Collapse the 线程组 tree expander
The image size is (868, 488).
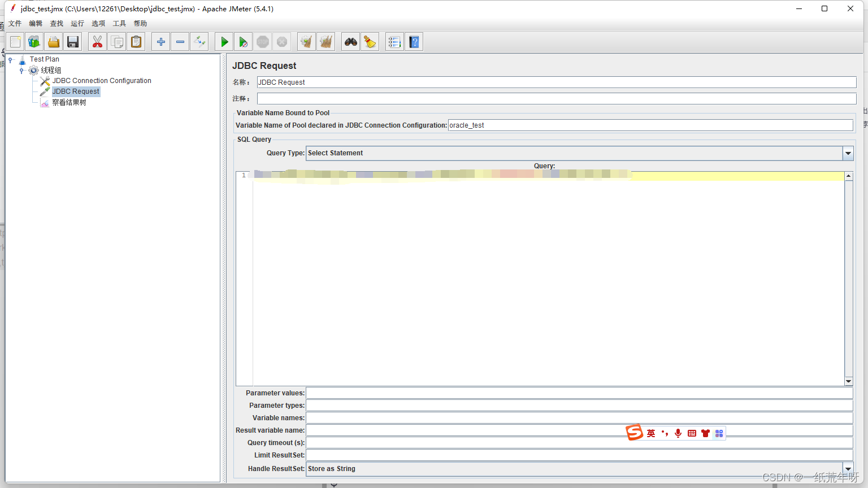(21, 71)
